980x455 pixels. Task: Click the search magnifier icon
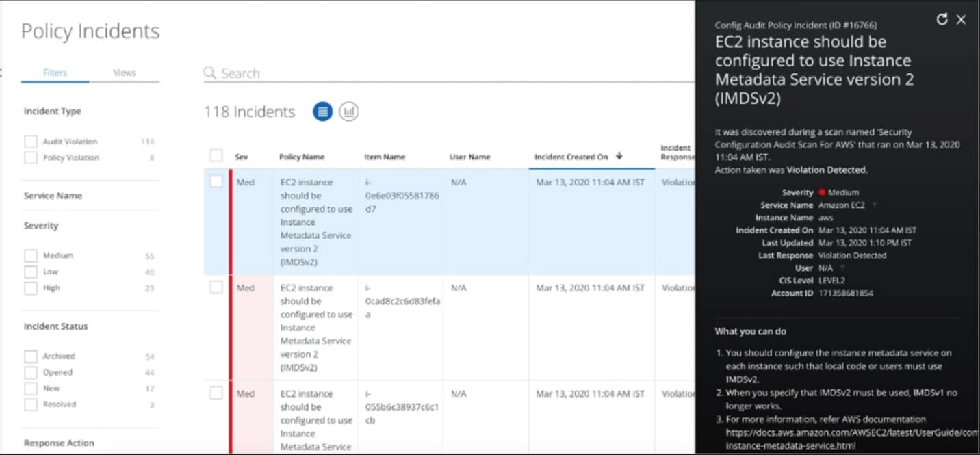(210, 73)
